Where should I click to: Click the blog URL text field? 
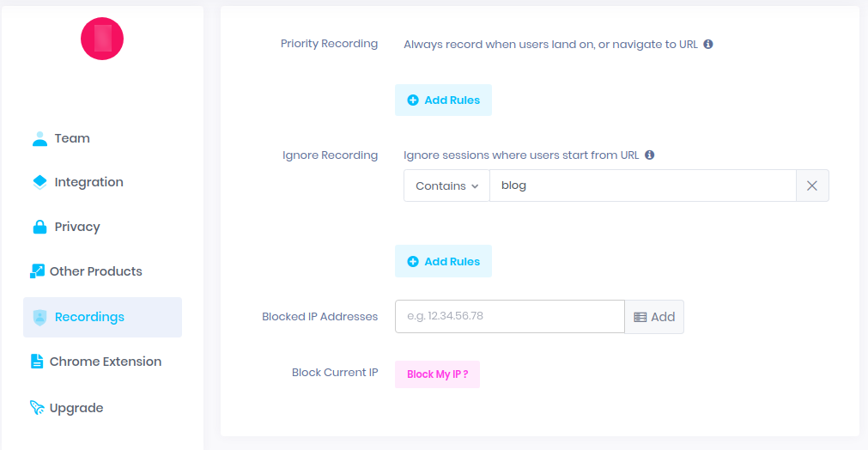(x=643, y=186)
